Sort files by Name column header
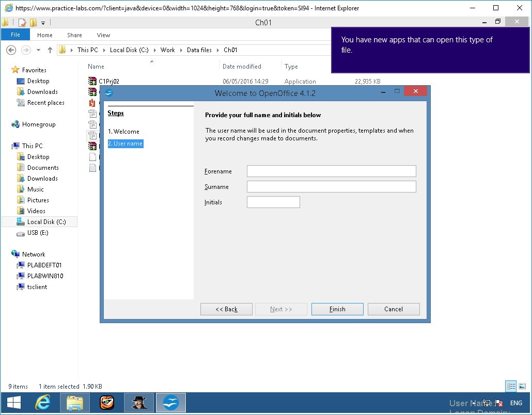The width and height of the screenshot is (532, 415). click(96, 67)
